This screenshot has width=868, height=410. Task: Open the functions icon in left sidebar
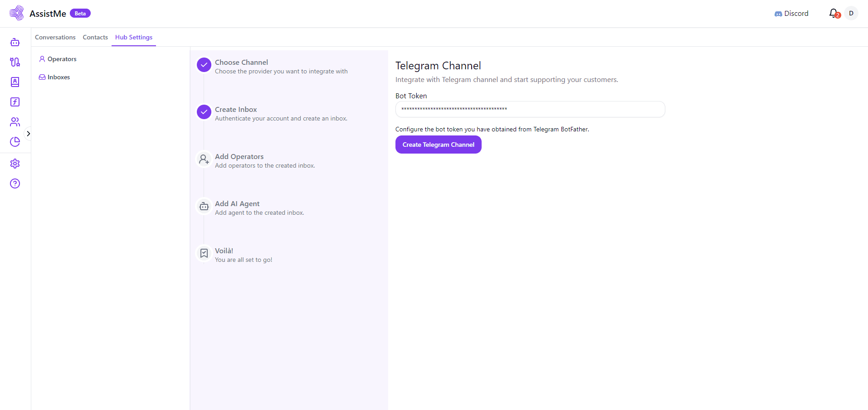pos(15,102)
